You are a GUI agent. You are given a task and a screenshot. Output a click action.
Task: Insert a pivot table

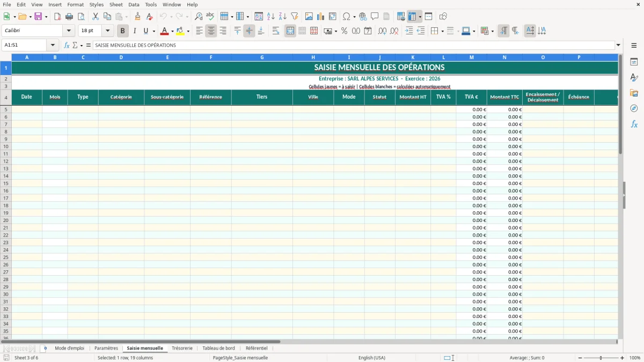pos(333,17)
